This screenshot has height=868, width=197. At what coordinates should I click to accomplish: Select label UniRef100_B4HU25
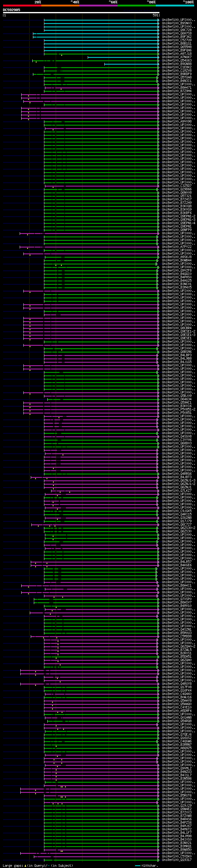[177, 281]
